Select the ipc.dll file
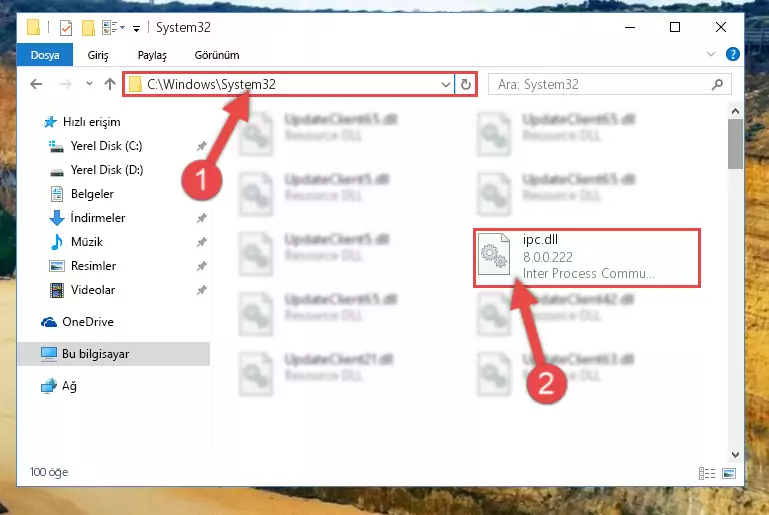 (x=587, y=258)
